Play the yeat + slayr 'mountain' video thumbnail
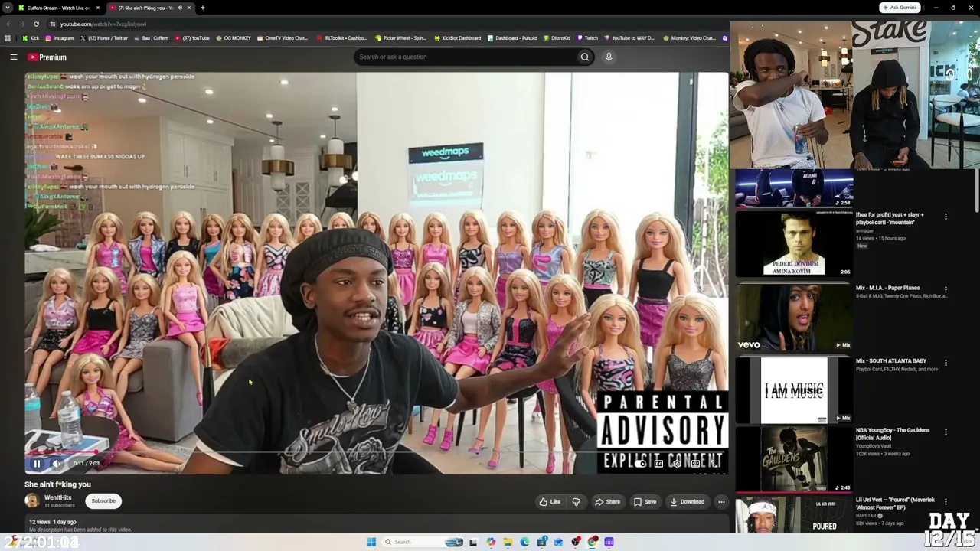The height and width of the screenshot is (551, 980). [794, 244]
